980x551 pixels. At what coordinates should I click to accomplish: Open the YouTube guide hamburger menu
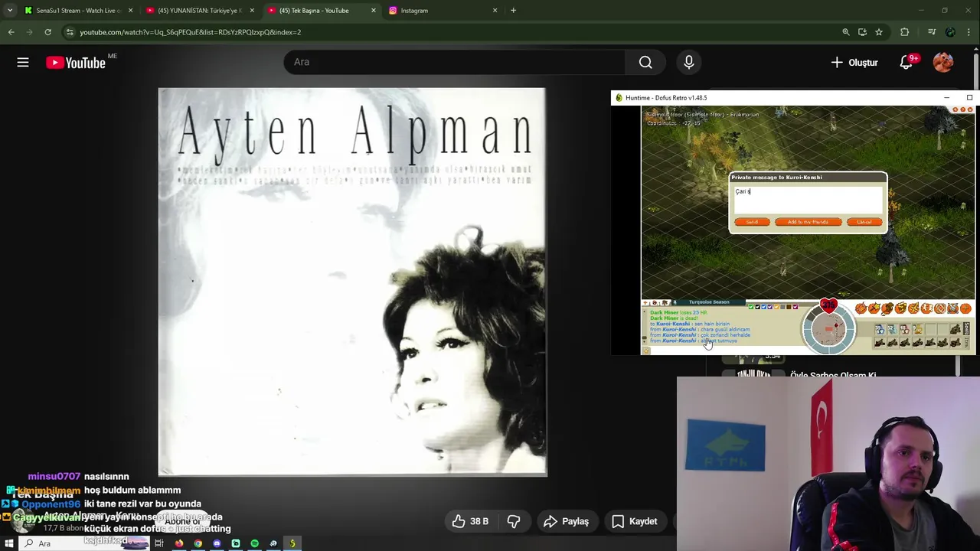[23, 62]
